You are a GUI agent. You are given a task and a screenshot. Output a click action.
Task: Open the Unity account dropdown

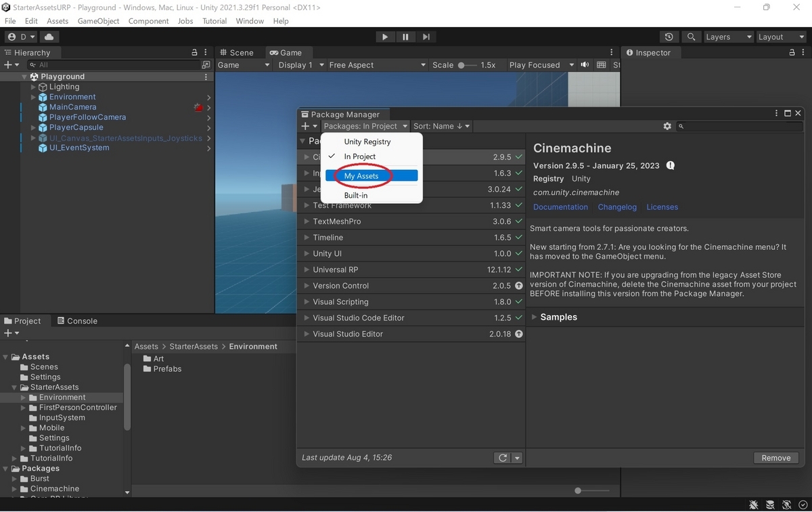point(22,37)
